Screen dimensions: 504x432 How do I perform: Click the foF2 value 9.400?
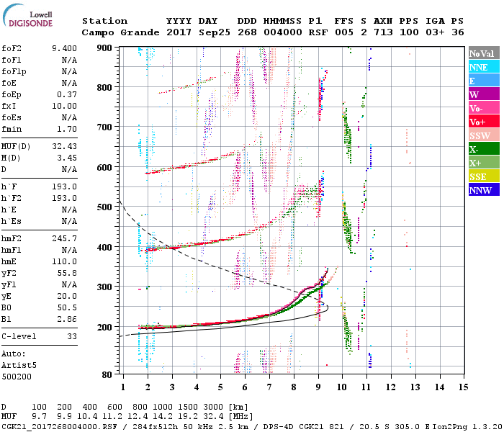[x=64, y=48]
